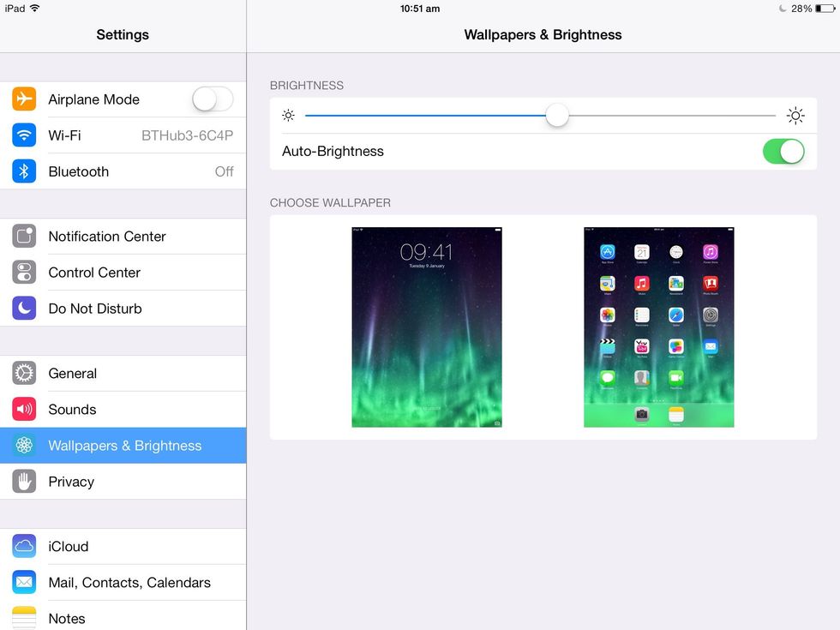
Task: Click the Sounds speaker icon
Action: coord(23,409)
